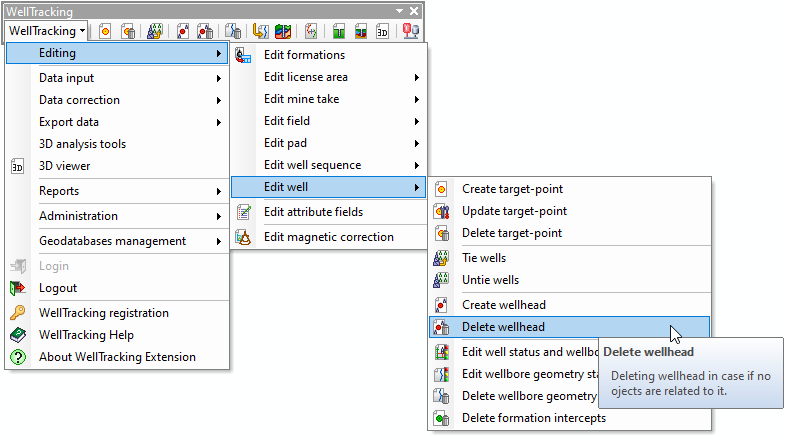This screenshot has width=787, height=437.
Task: Click Untie wells icon in submenu
Action: click(441, 280)
